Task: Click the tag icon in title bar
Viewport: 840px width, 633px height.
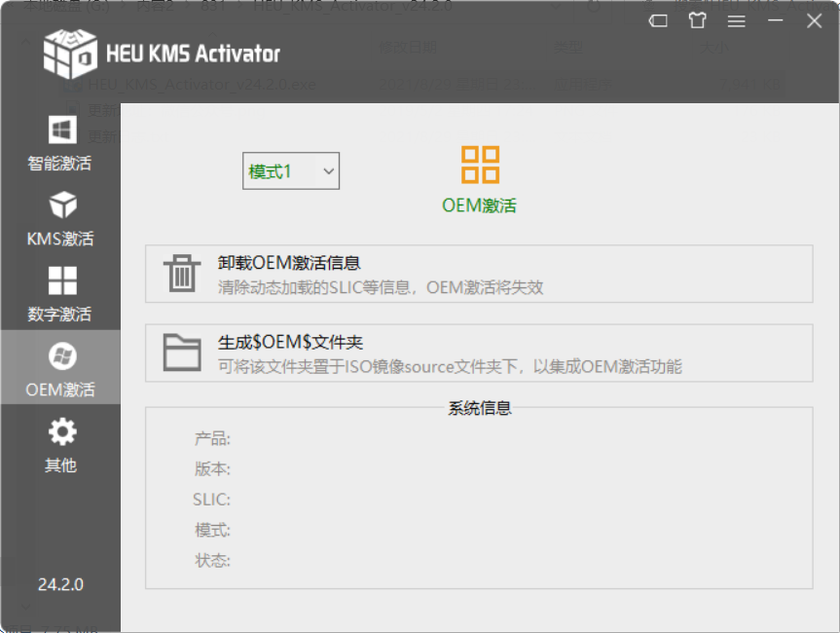Action: click(658, 20)
